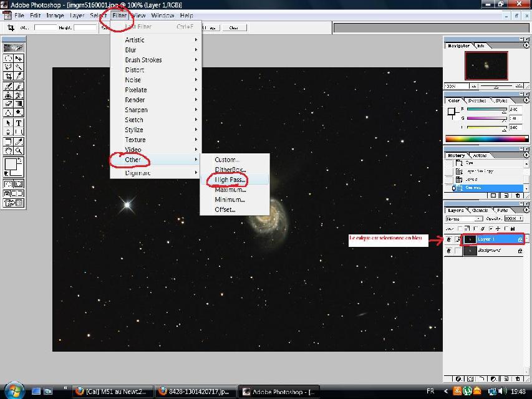The image size is (532, 399).
Task: Open Color panel flyout menu arrow
Action: click(526, 100)
